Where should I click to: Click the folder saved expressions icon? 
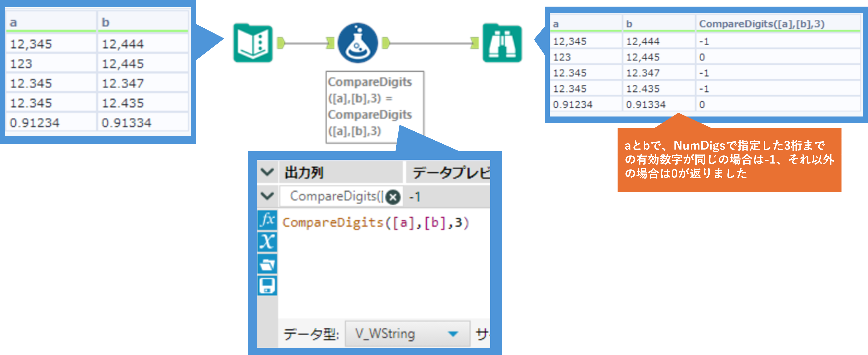(267, 264)
